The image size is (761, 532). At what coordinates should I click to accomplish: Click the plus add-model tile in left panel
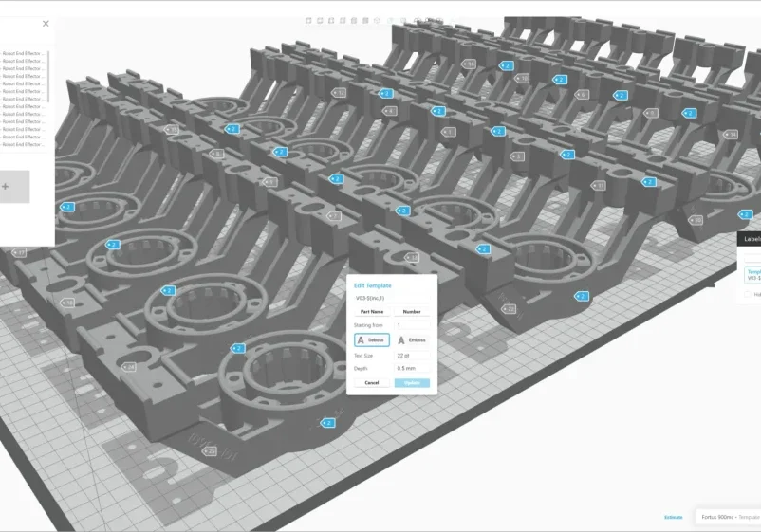(14, 186)
